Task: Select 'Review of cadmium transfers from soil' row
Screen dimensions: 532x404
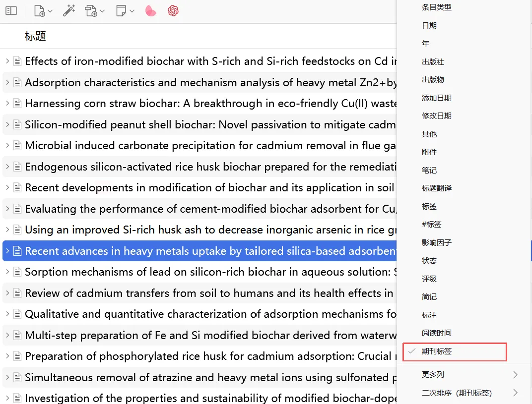Action: [199, 293]
